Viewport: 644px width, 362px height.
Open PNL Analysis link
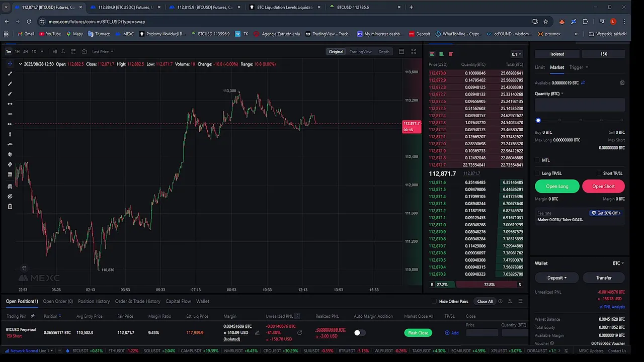tap(612, 307)
